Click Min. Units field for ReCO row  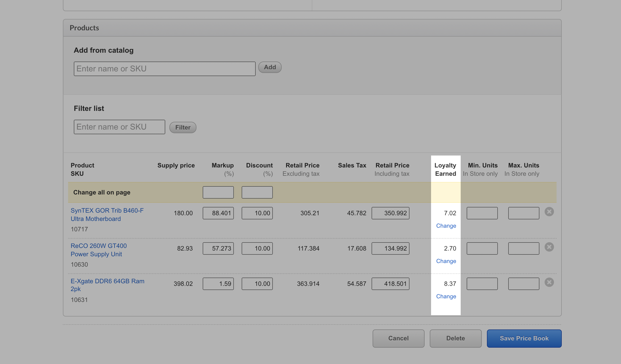coord(482,248)
